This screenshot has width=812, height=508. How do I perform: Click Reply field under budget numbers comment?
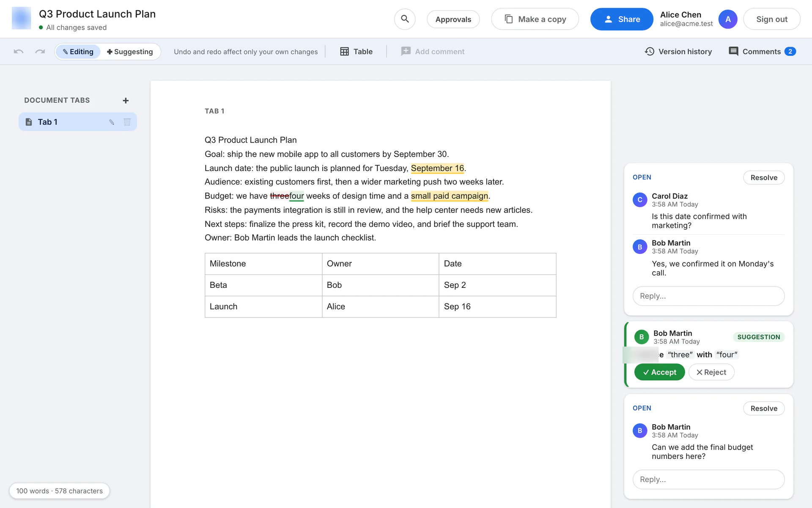[x=708, y=479]
